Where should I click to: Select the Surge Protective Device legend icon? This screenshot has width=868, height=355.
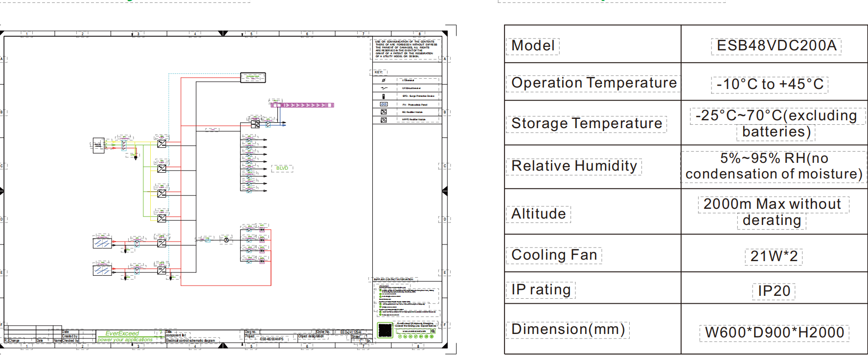(x=384, y=96)
